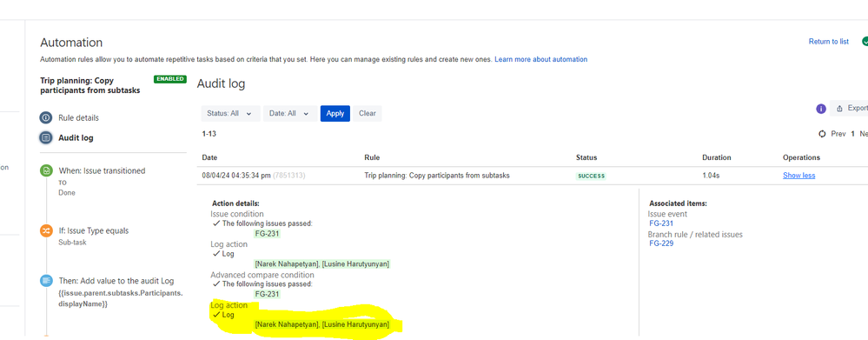
Task: Click the green Issue transitioned trigger icon
Action: pos(47,171)
